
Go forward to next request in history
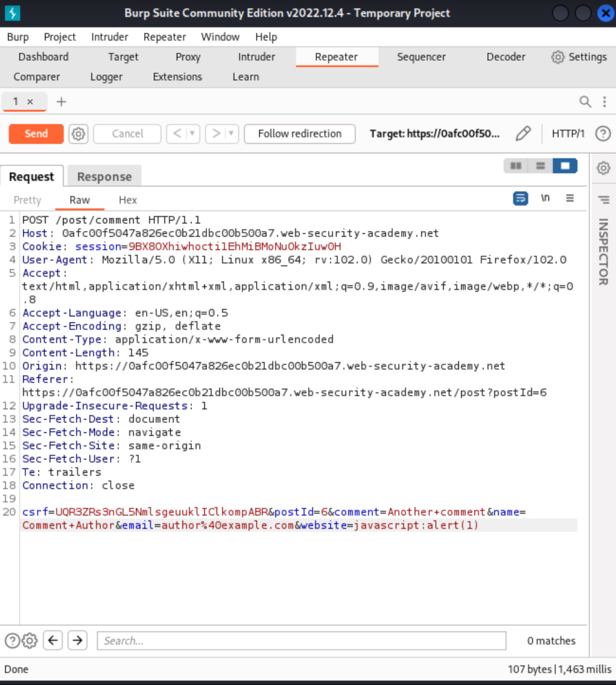click(x=216, y=134)
